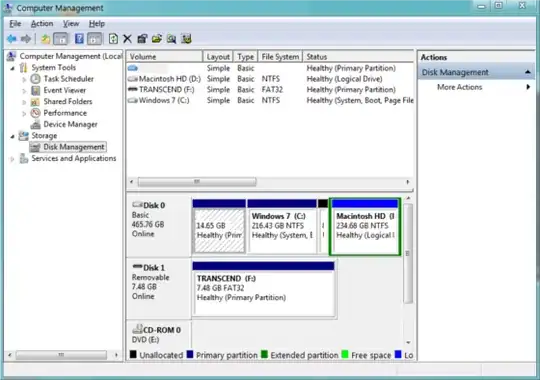This screenshot has height=380, width=540.
Task: Open the blue Help question-mark icon
Action: point(79,39)
